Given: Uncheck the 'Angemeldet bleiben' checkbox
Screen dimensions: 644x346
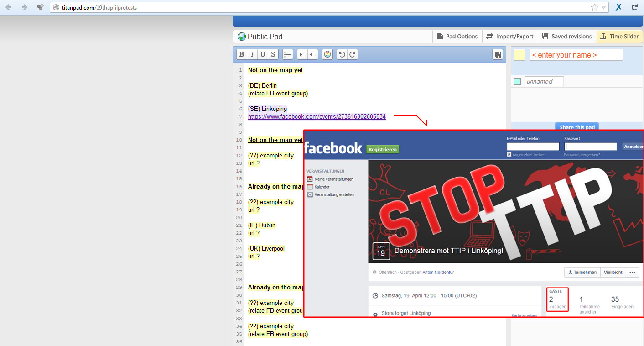Looking at the screenshot, I should 509,155.
